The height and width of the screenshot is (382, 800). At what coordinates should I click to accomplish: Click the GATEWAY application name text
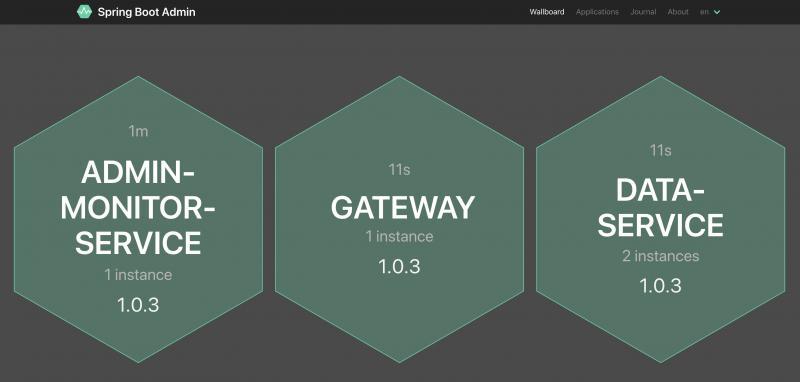click(403, 208)
